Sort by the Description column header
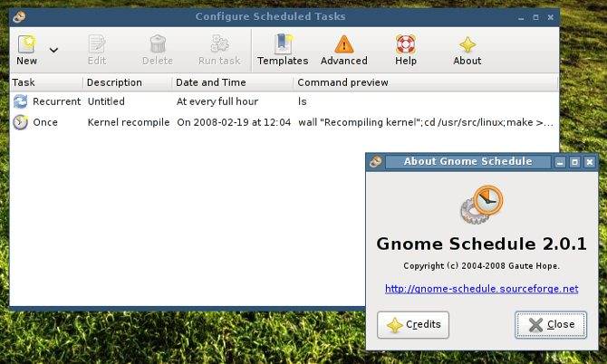 click(x=128, y=82)
